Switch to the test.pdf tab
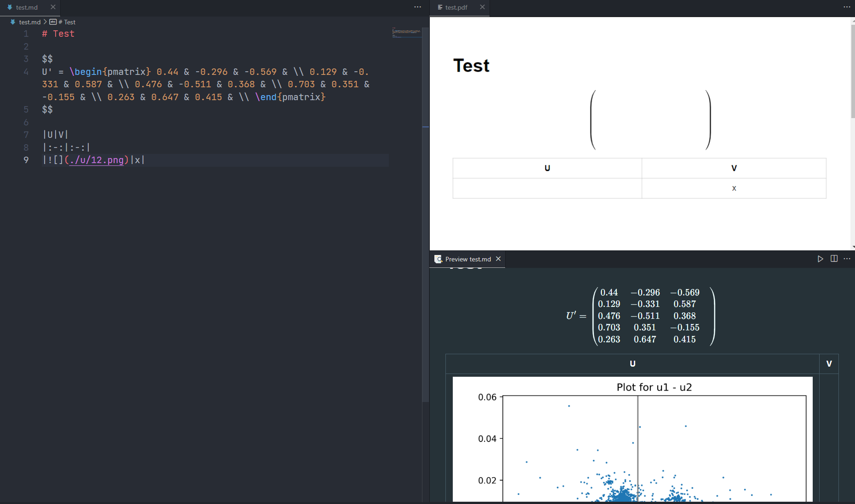Image resolution: width=855 pixels, height=504 pixels. [x=456, y=7]
